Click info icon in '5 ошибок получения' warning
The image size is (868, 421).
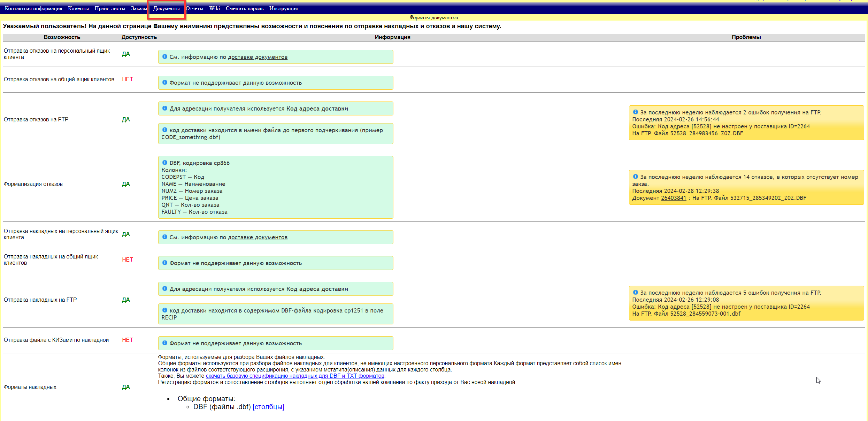click(x=636, y=292)
